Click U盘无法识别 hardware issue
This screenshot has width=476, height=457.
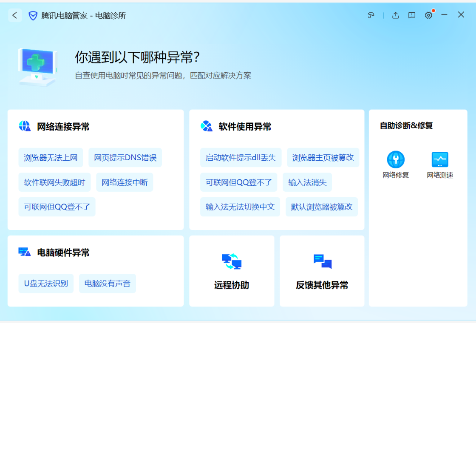tap(46, 284)
